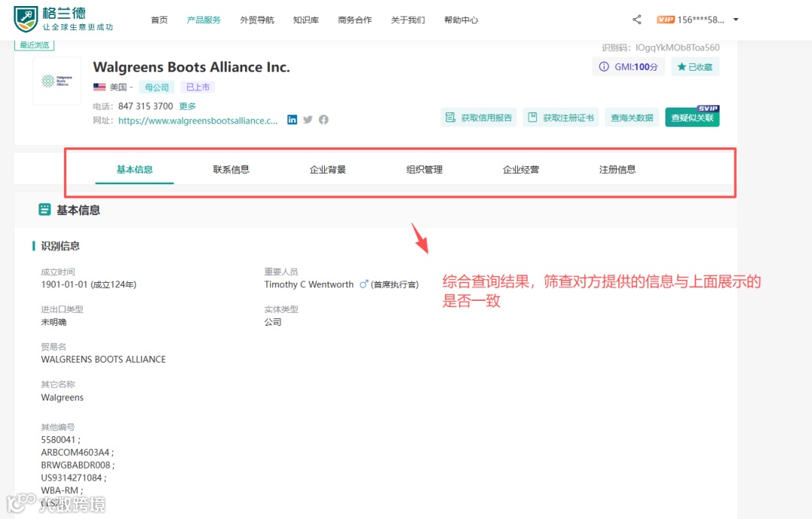812x519 pixels.
Task: Click the VIP badge icon
Action: click(665, 20)
